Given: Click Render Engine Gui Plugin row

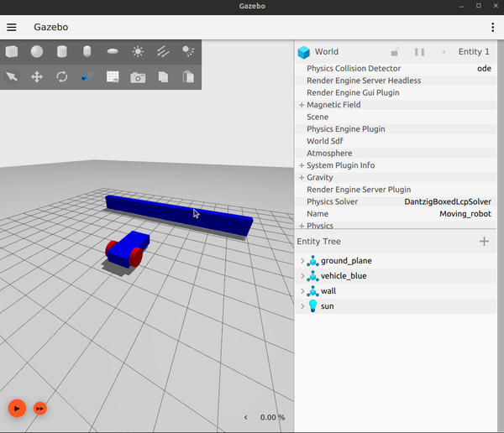Looking at the screenshot, I should (396, 93).
